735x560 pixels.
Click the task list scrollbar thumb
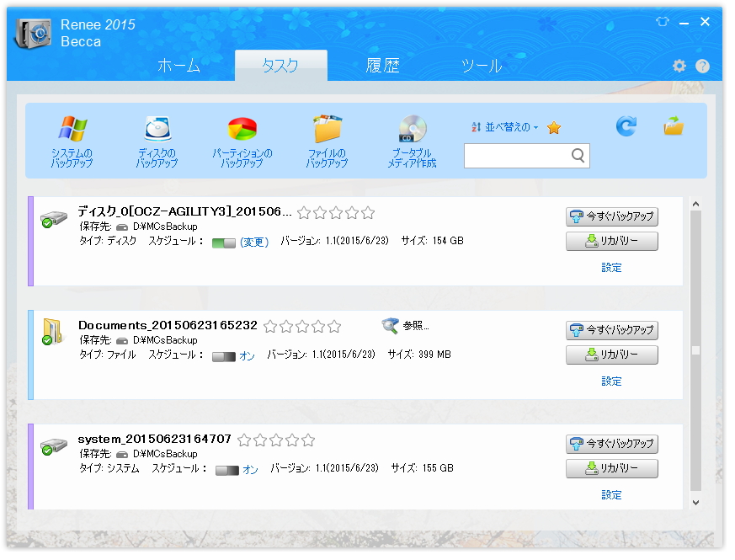click(695, 350)
